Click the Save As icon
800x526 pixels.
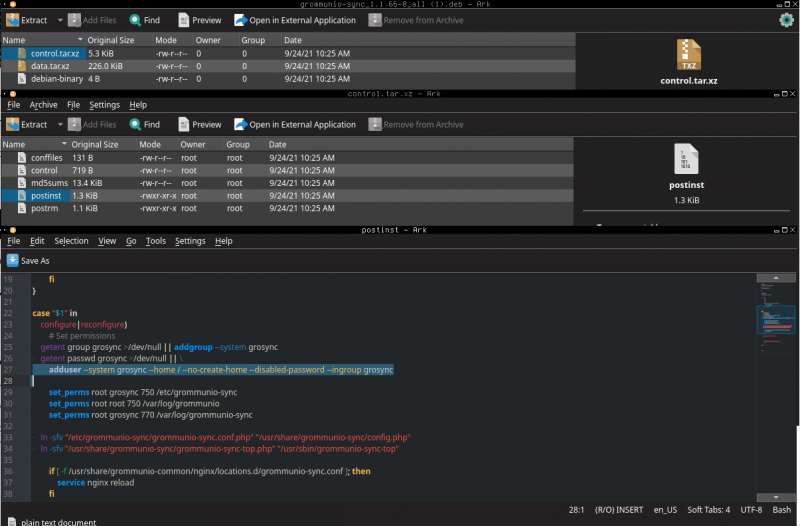click(13, 260)
